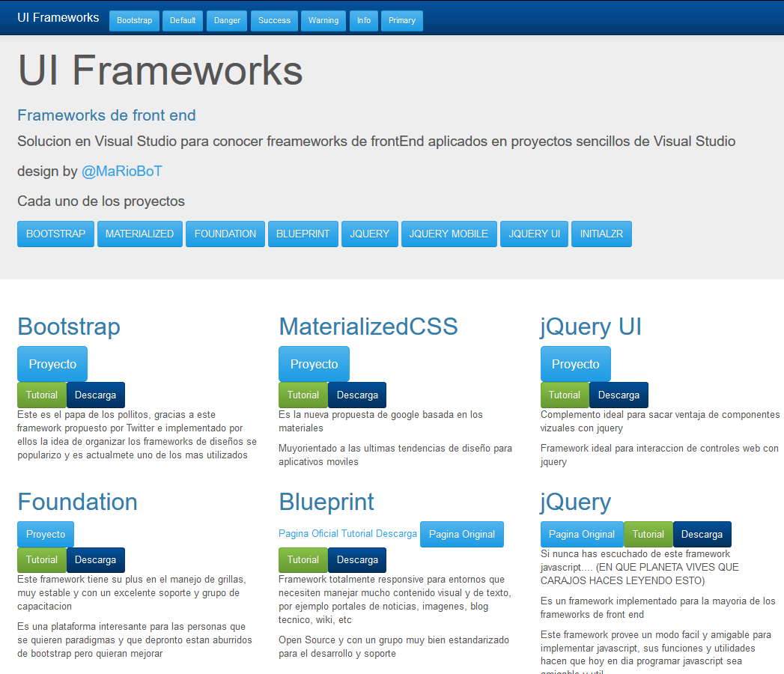Open the Bootstrap section heading

(69, 327)
